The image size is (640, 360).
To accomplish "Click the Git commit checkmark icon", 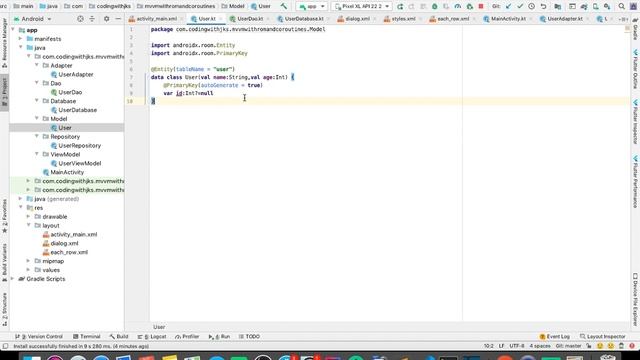I will coord(520,7).
